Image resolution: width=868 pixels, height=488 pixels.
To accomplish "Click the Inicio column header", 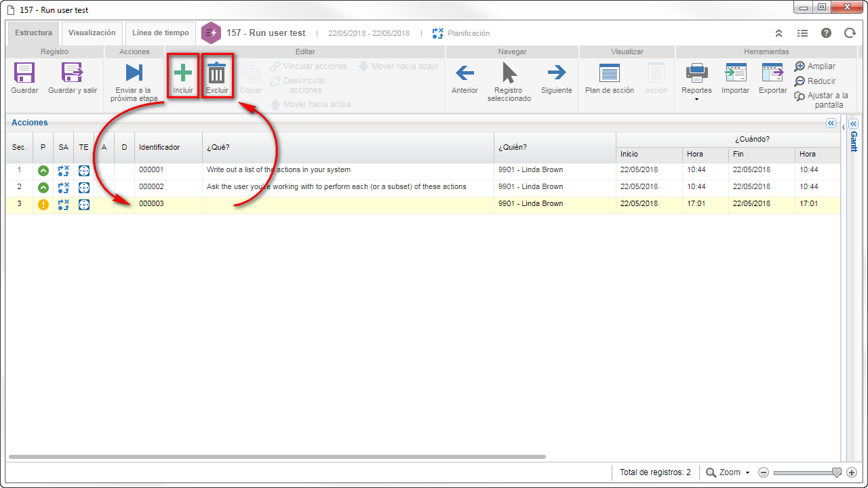I will [649, 154].
